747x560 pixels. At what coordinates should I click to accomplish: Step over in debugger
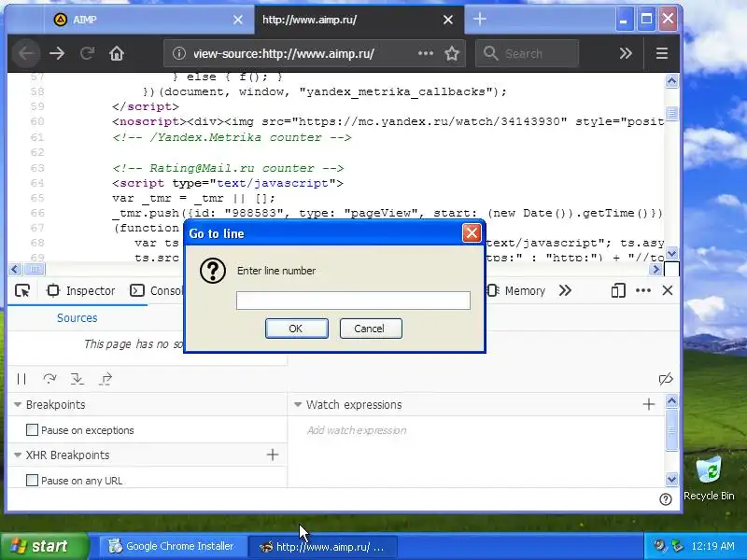[x=49, y=379]
